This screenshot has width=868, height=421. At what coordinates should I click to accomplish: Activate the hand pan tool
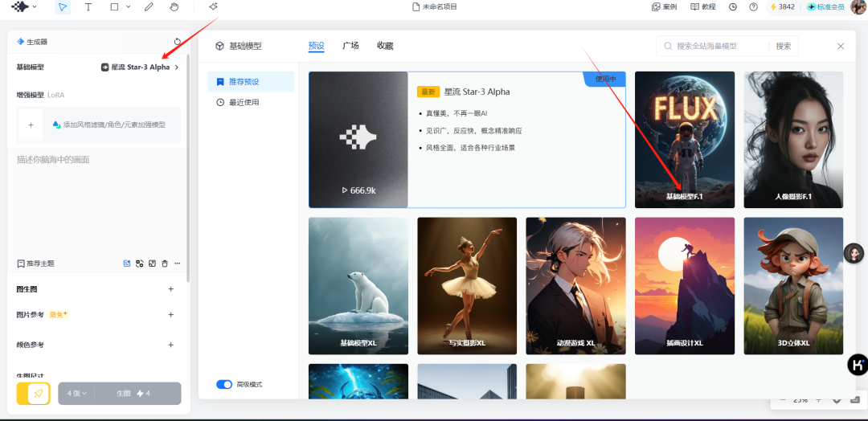(174, 7)
